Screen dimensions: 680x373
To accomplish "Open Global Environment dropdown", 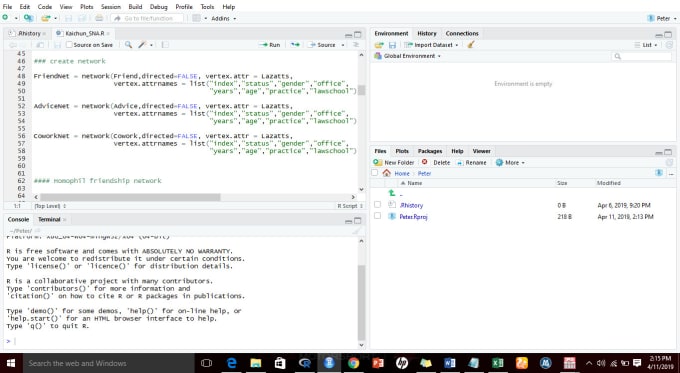I will coord(408,56).
